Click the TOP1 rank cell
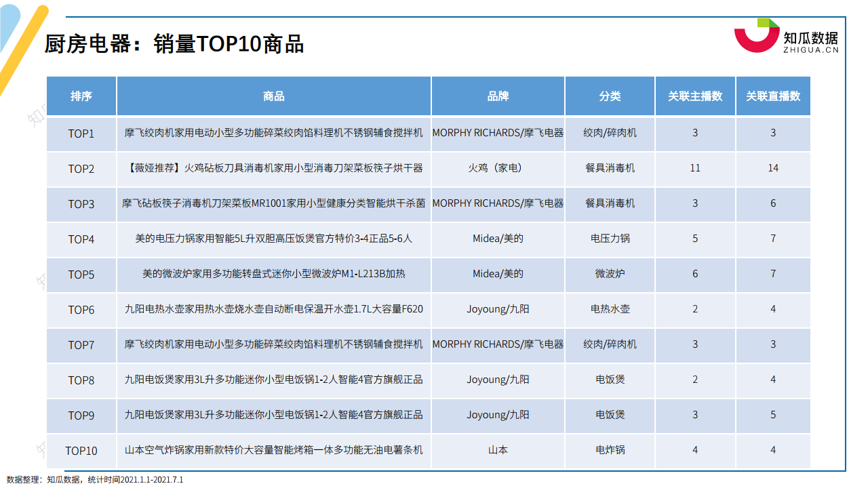The width and height of the screenshot is (868, 488). tap(81, 134)
